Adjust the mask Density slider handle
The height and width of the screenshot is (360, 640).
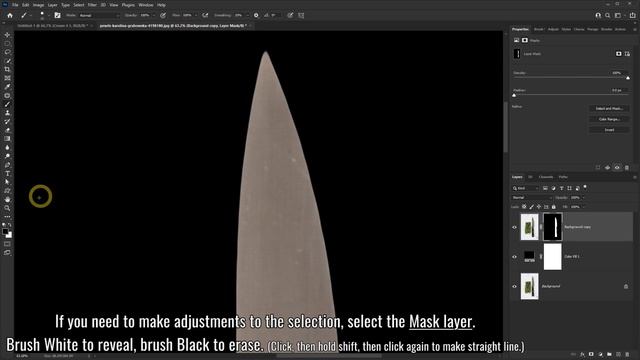pos(628,78)
